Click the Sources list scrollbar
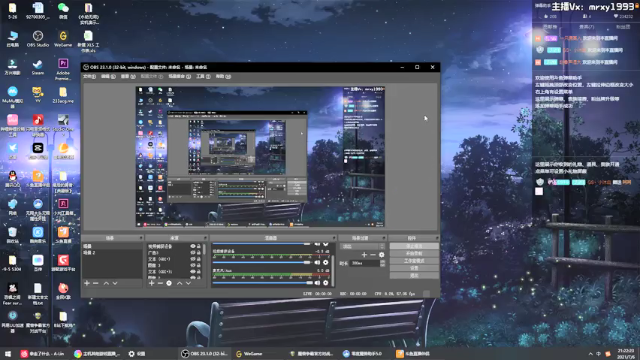Viewport: 640px width, 360px height. [x=204, y=250]
